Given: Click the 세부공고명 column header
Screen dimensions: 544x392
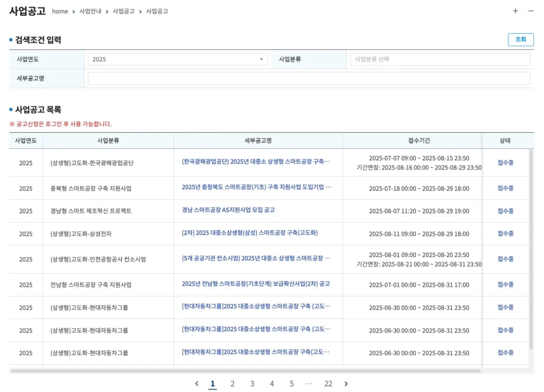Looking at the screenshot, I should (258, 141).
